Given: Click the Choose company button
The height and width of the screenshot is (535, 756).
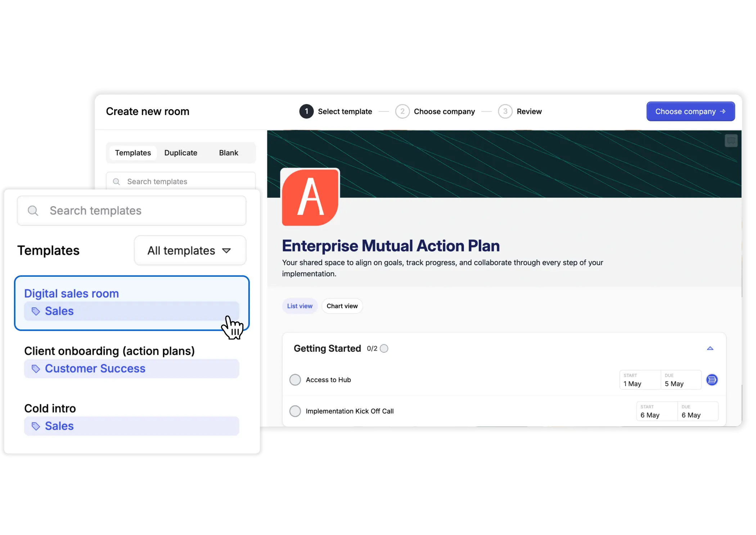Looking at the screenshot, I should pyautogui.click(x=690, y=111).
